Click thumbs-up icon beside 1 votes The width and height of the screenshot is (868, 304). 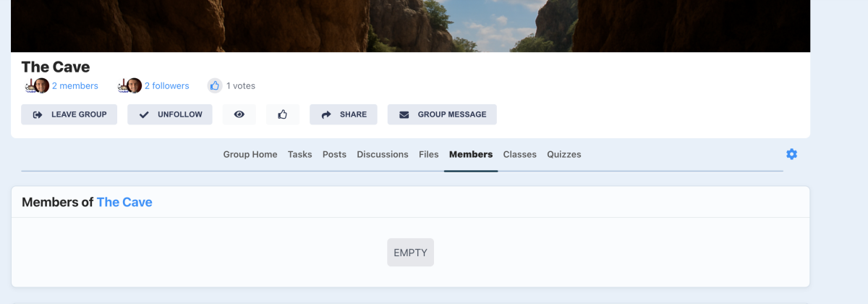[215, 85]
